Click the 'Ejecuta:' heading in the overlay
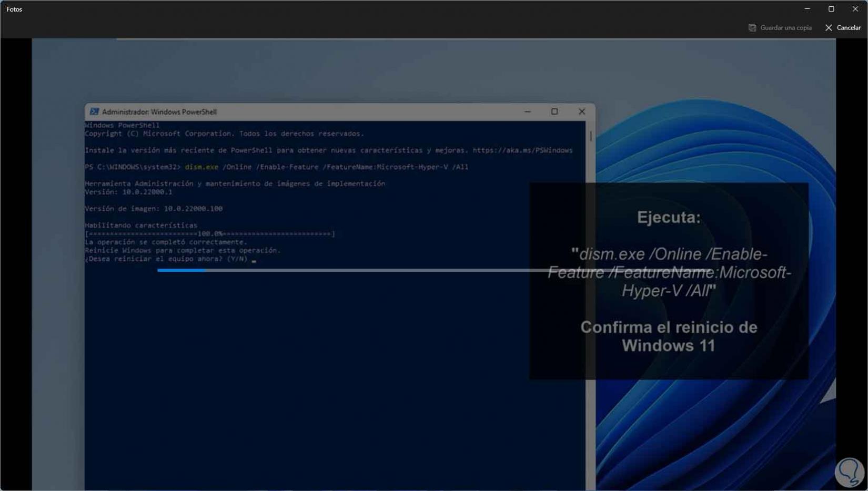 (669, 217)
